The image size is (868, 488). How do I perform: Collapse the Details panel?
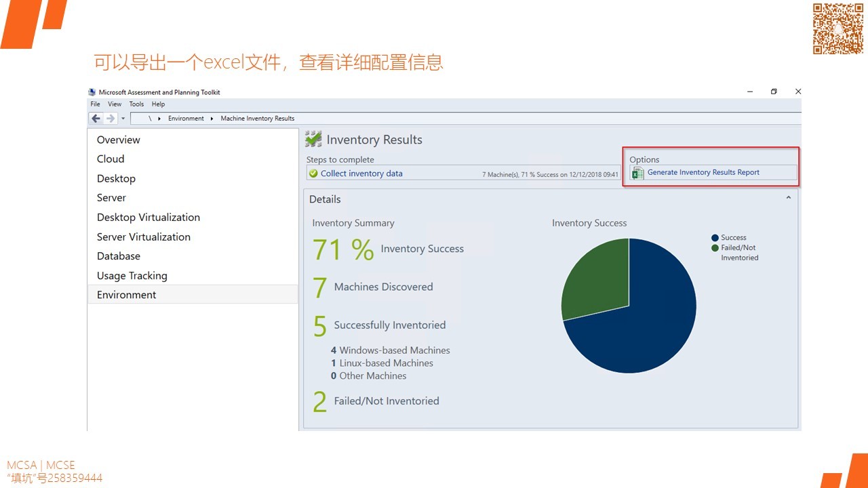tap(788, 198)
